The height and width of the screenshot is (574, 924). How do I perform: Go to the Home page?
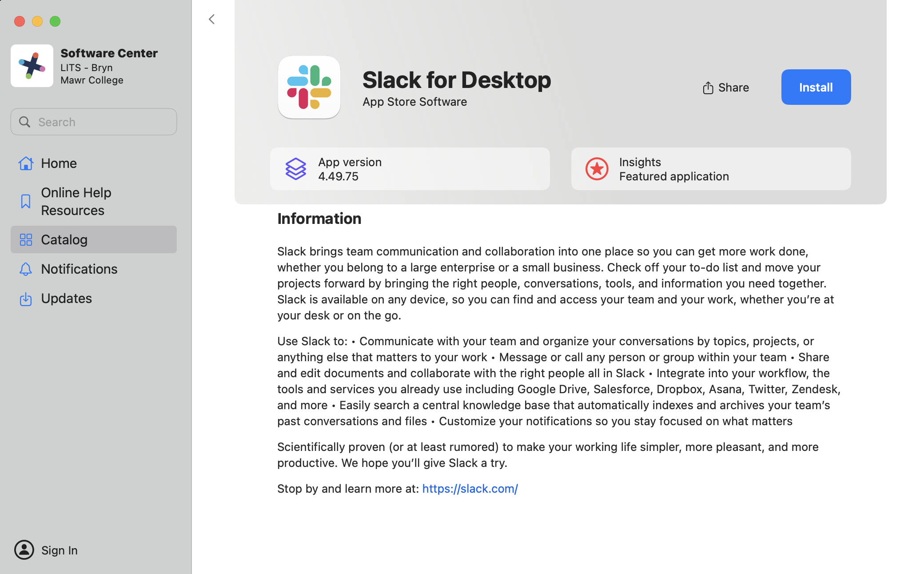59,163
